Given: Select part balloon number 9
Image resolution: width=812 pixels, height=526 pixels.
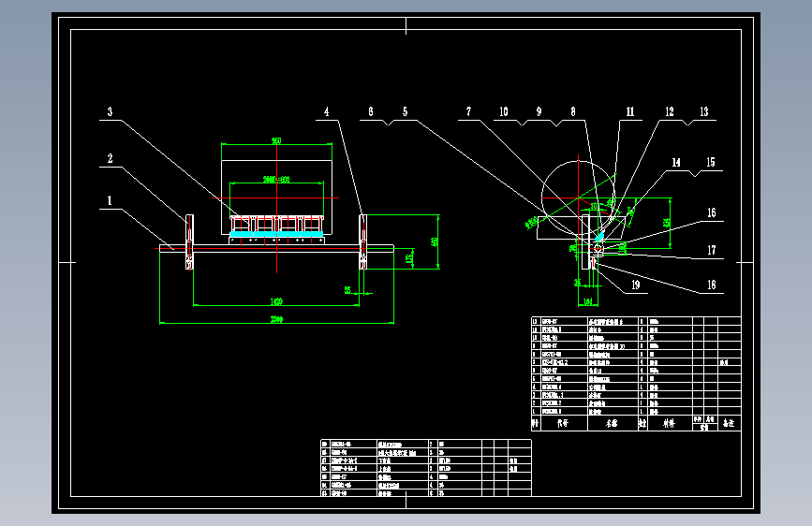Looking at the screenshot, I should click(539, 111).
